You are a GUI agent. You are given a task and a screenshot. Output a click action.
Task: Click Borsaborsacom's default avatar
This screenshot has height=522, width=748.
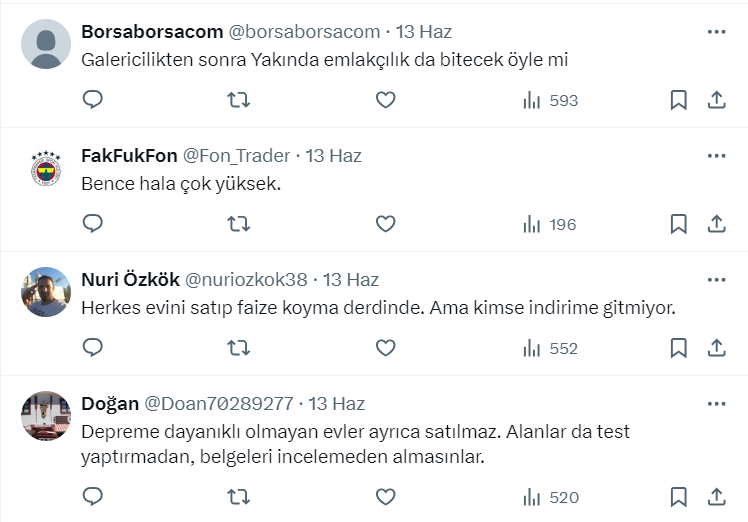point(46,44)
